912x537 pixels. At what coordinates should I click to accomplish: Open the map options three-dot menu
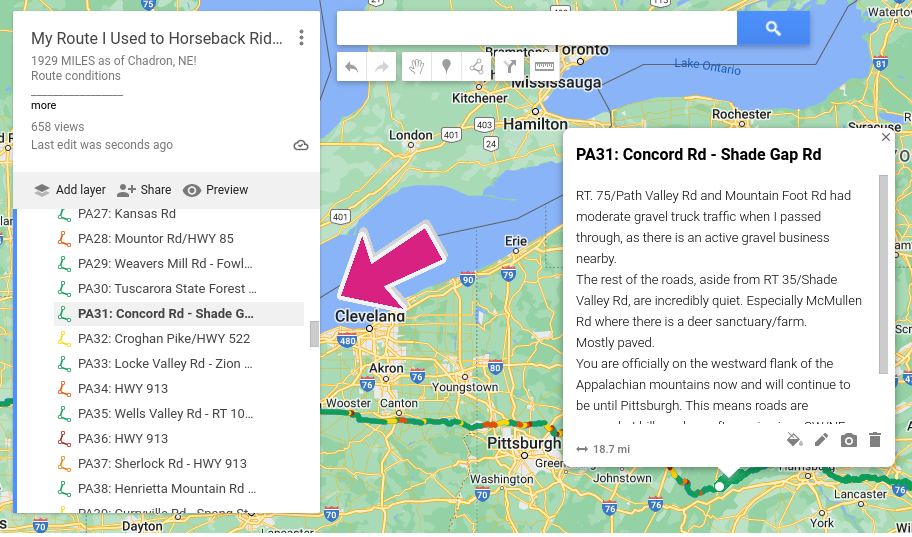[x=301, y=38]
